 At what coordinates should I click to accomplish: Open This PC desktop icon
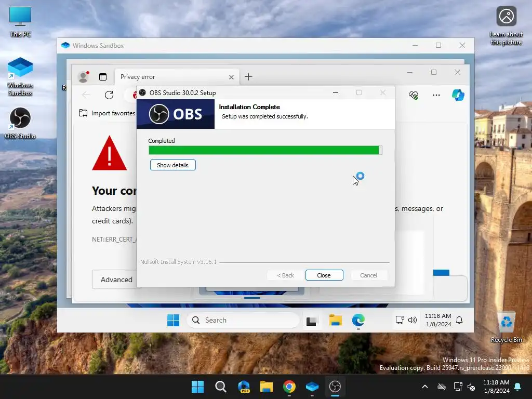pyautogui.click(x=20, y=22)
